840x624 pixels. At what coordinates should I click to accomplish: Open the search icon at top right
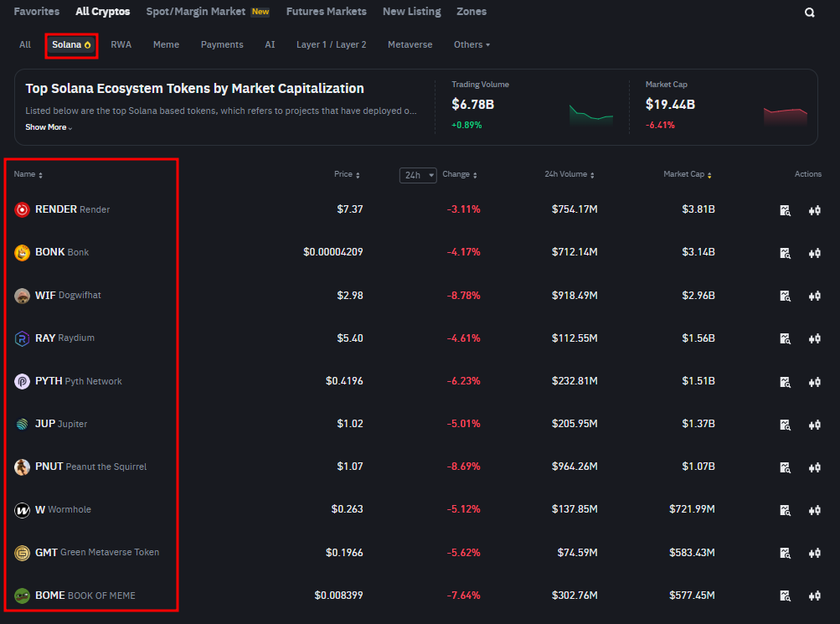(810, 13)
